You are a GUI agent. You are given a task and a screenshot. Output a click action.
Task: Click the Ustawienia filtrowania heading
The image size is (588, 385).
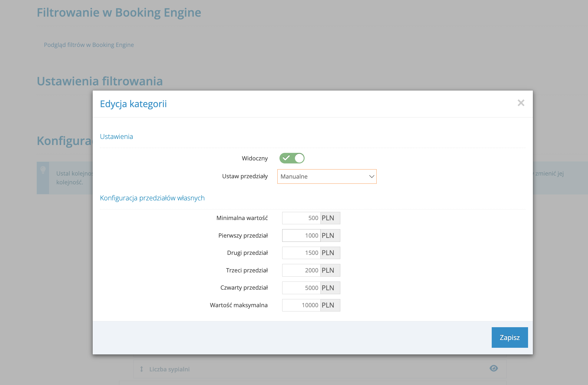100,81
